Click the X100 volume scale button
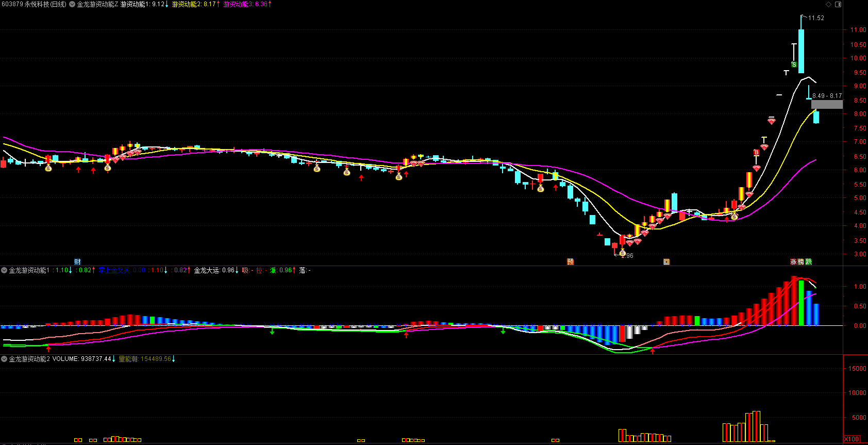Image resolution: width=868 pixels, height=445 pixels. (x=852, y=439)
